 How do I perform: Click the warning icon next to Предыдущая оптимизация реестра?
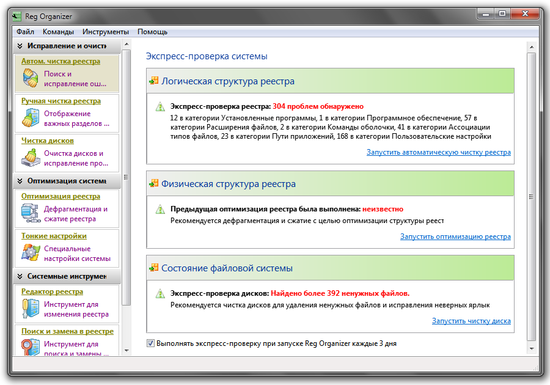[x=160, y=210]
